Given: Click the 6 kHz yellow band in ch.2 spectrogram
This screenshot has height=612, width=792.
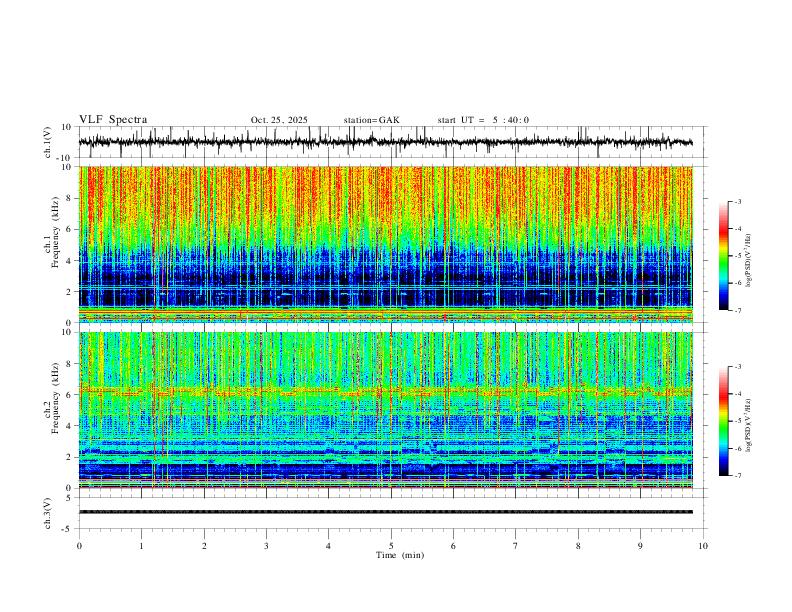Looking at the screenshot, I should point(385,391).
